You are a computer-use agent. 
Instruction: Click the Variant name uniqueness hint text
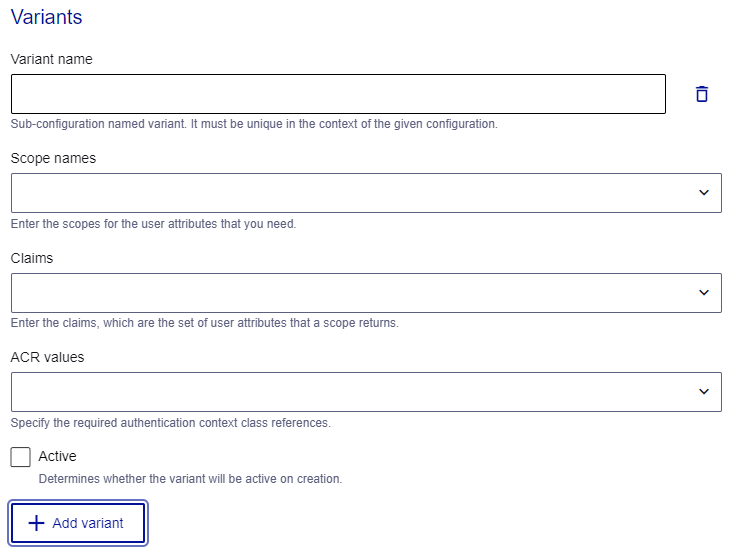click(254, 125)
